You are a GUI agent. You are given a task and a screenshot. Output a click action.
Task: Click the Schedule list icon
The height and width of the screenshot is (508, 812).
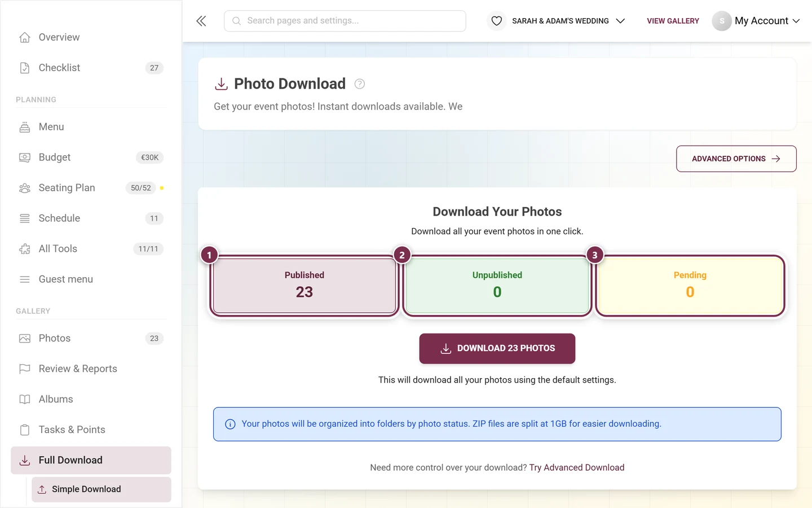[x=25, y=218]
